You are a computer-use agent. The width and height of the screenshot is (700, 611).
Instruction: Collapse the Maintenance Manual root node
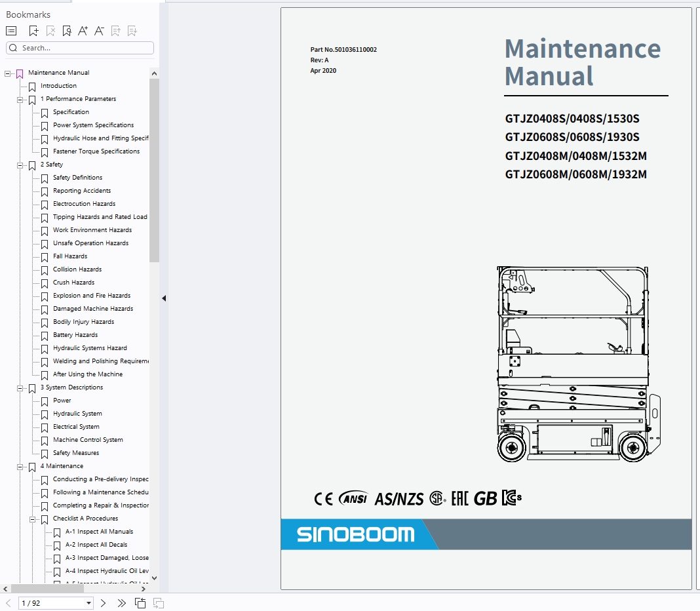click(8, 73)
